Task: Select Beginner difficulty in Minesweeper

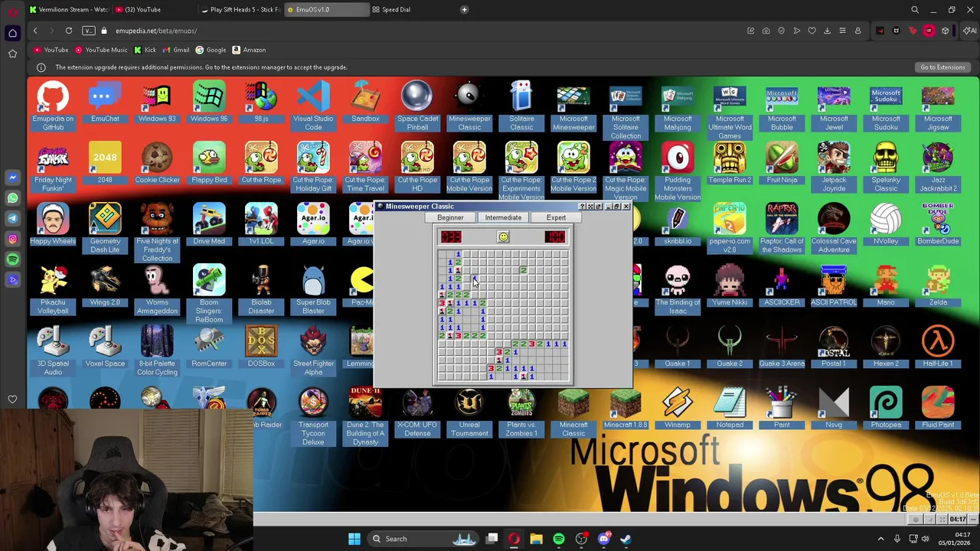Action: 450,217
